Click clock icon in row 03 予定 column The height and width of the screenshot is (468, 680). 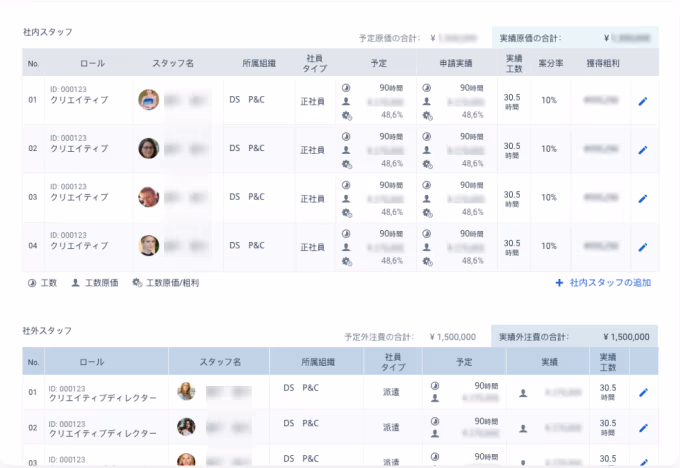pos(346,185)
